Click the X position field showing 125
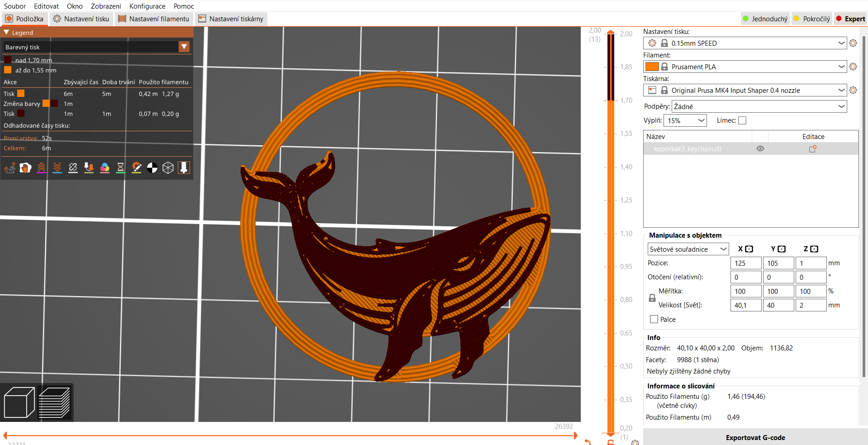Screen dimensions: 868x445 pos(746,263)
